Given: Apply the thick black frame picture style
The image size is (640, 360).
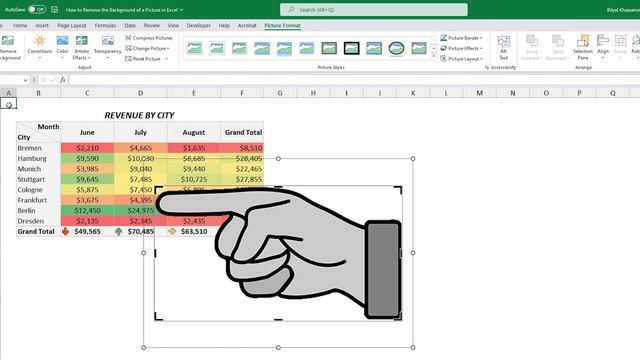Looking at the screenshot, I should [351, 48].
